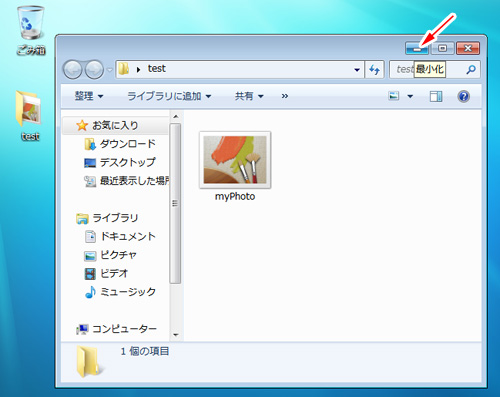Select コンピューター in the navigation pane

124,329
